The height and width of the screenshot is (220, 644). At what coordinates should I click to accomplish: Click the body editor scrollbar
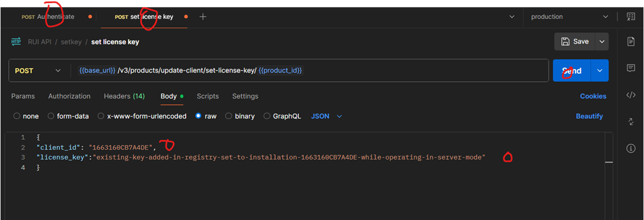coord(609,176)
